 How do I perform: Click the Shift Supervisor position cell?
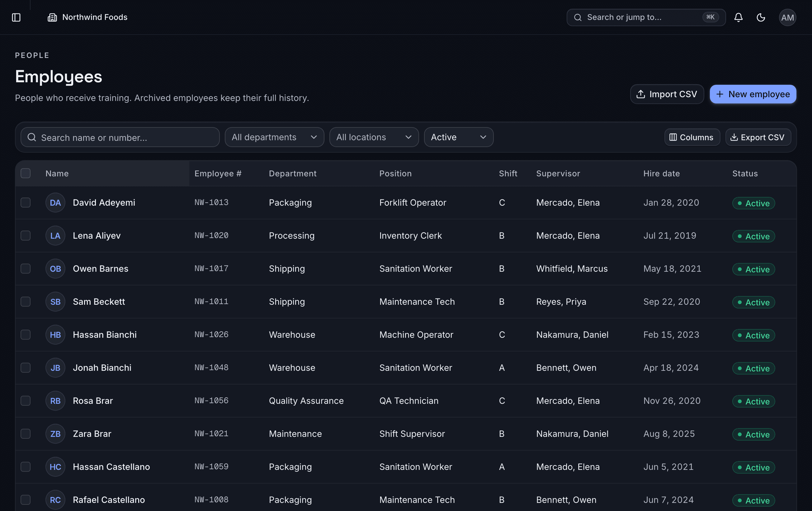tap(412, 434)
